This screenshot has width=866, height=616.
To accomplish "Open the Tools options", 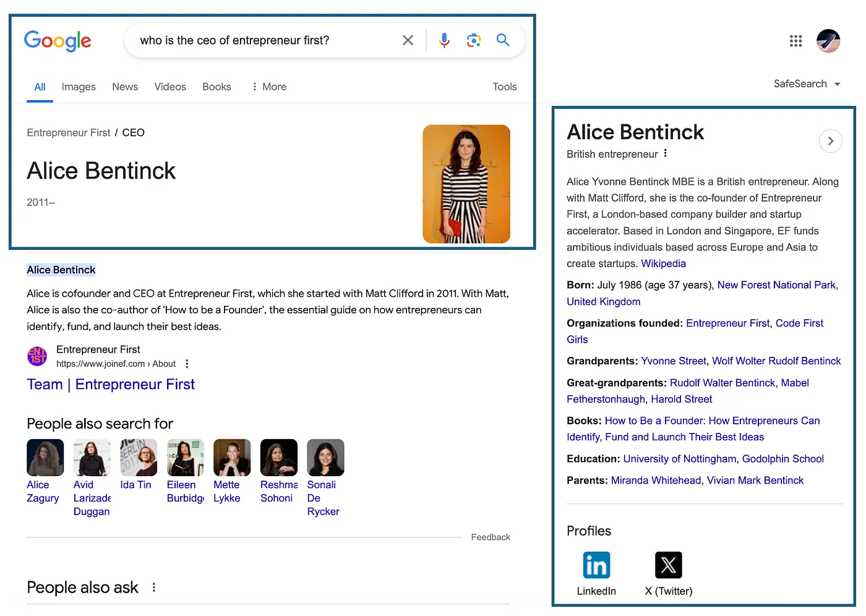I will coord(505,87).
